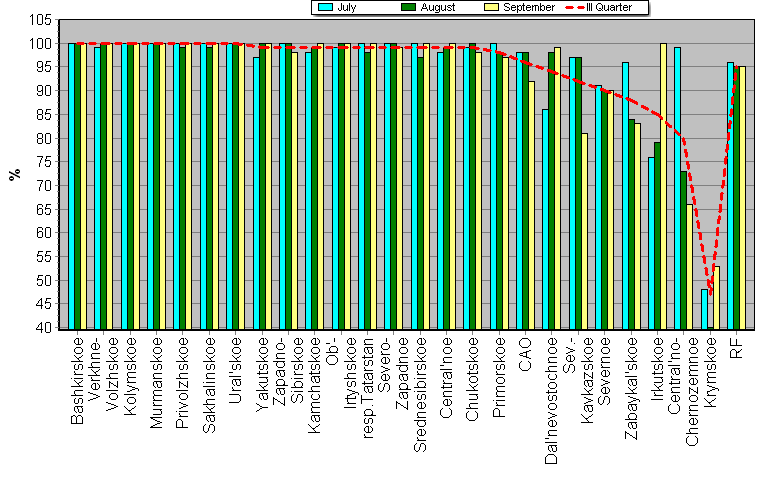The width and height of the screenshot is (777, 479).
Task: Click the 'Krymskoe' axis label
Action: click(711, 372)
